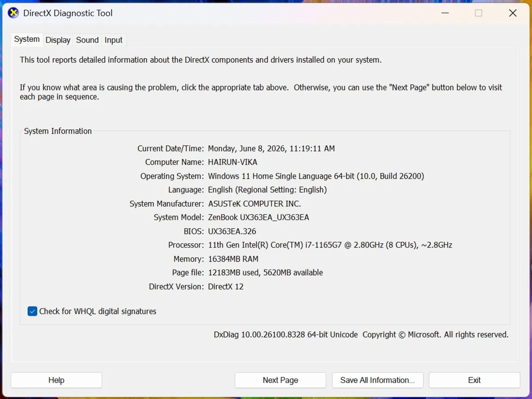Click the Operating System value Windows 11 Home
The height and width of the screenshot is (399, 532).
[x=316, y=176]
